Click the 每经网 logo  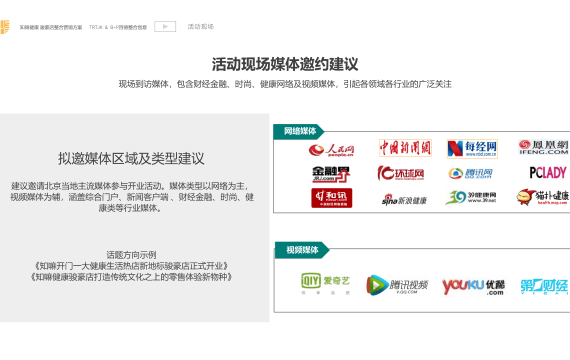tap(472, 149)
